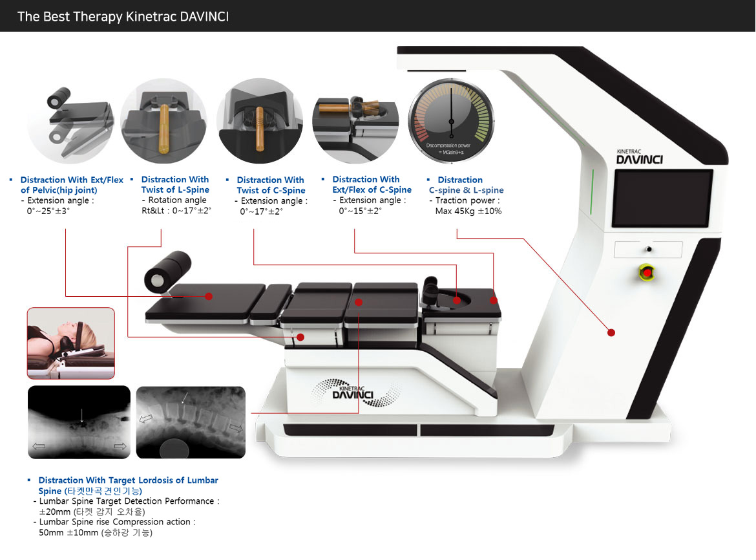The height and width of the screenshot is (560, 756).
Task: Click the red emergency stop button
Action: click(647, 272)
